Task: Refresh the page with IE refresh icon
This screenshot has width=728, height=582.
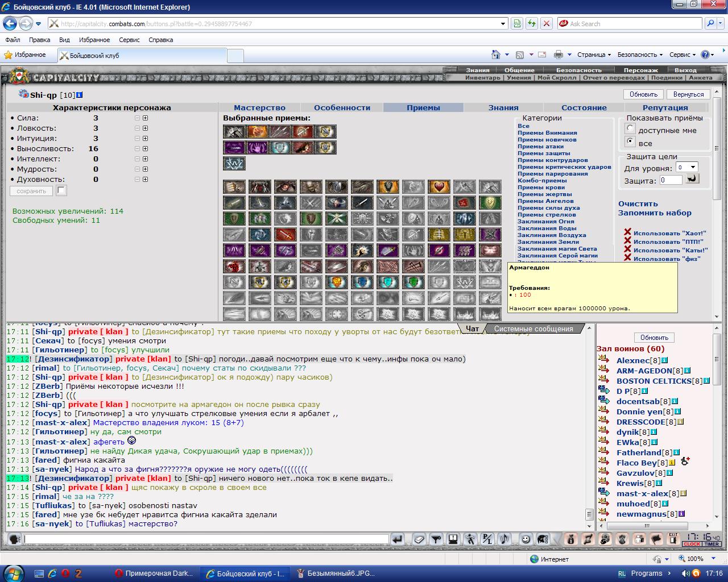Action: pyautogui.click(x=532, y=23)
